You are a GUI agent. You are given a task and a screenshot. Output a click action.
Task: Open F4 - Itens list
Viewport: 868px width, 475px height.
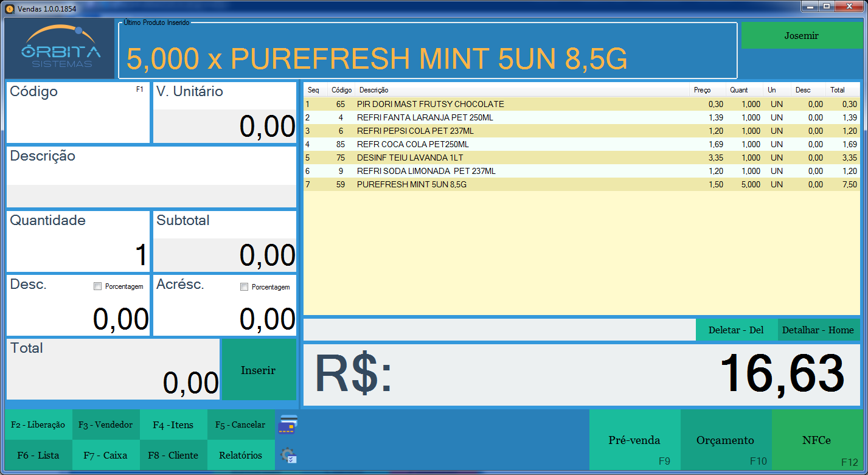tap(173, 425)
